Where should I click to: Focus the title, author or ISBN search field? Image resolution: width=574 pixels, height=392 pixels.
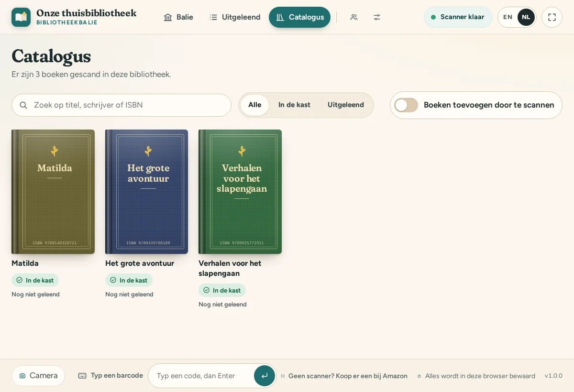pos(121,105)
